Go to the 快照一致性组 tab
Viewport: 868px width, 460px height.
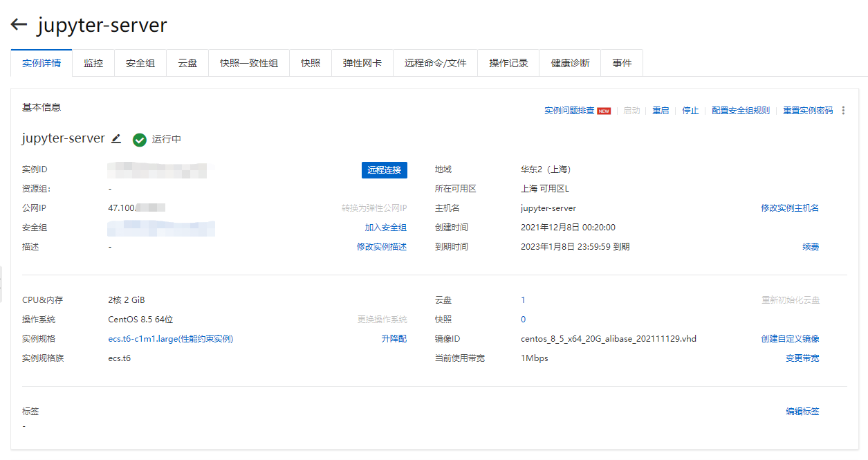(249, 63)
